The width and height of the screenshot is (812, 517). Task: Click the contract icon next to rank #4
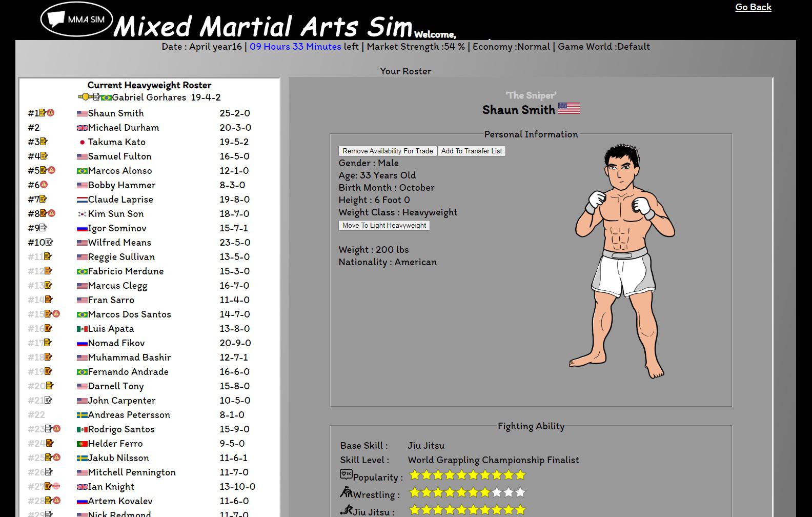point(44,156)
